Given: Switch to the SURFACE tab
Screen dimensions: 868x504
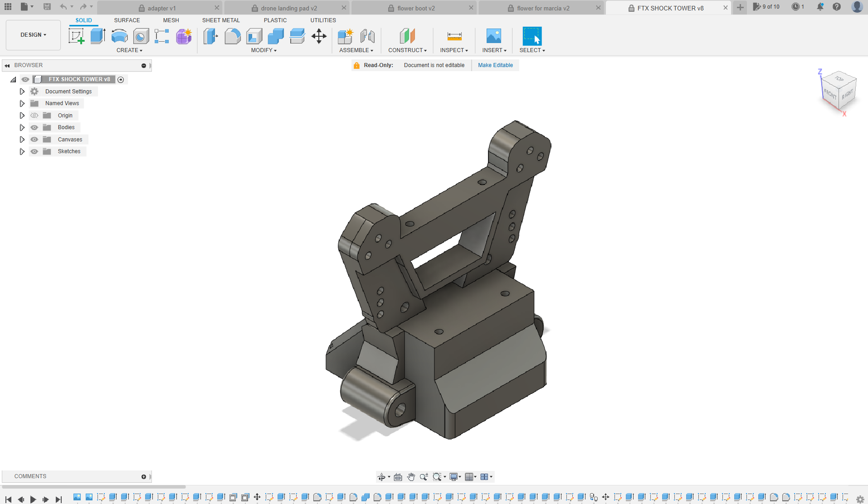Looking at the screenshot, I should tap(127, 20).
